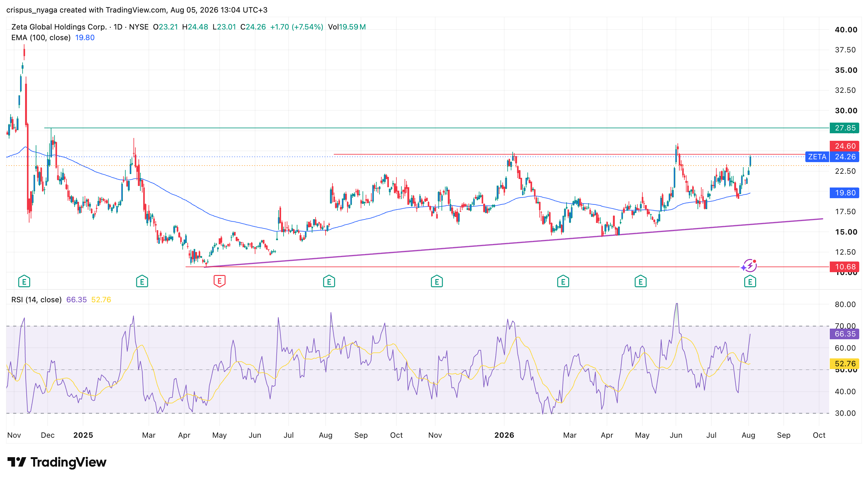
Task: Click the Zeta Global Holdings Corp. symbol title
Action: [x=59, y=27]
